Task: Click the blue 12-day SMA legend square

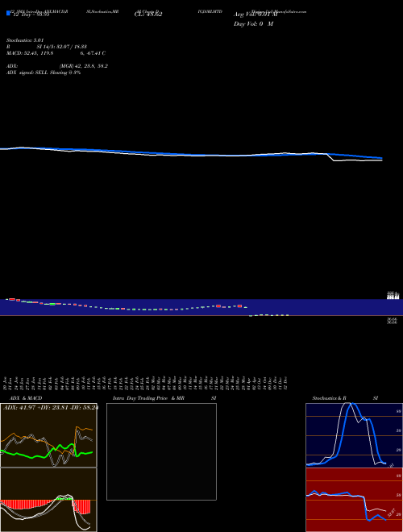Action: [x=8, y=13]
